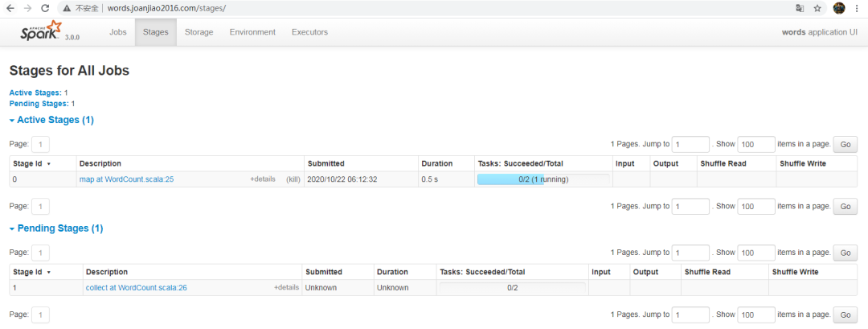Open the Storage tab
This screenshot has width=868, height=329.
tap(199, 32)
